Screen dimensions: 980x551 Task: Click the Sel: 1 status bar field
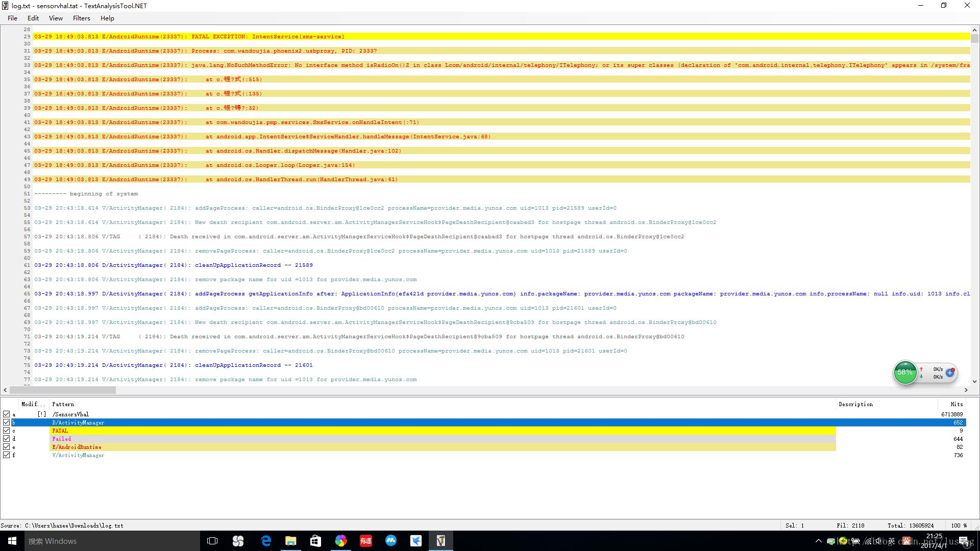[795, 525]
